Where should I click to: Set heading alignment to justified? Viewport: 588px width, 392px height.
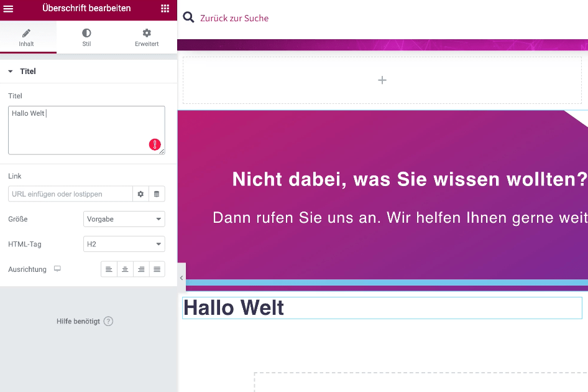157,269
